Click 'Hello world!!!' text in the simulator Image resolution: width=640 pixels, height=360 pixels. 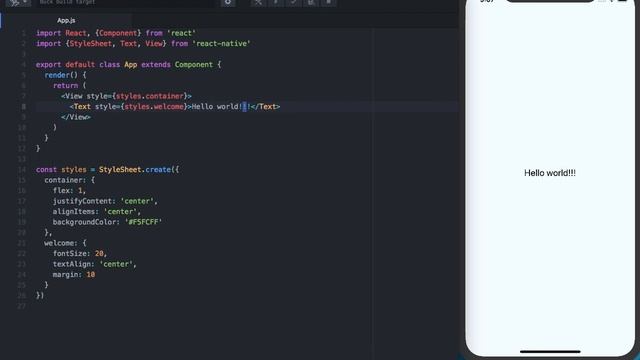coord(550,173)
